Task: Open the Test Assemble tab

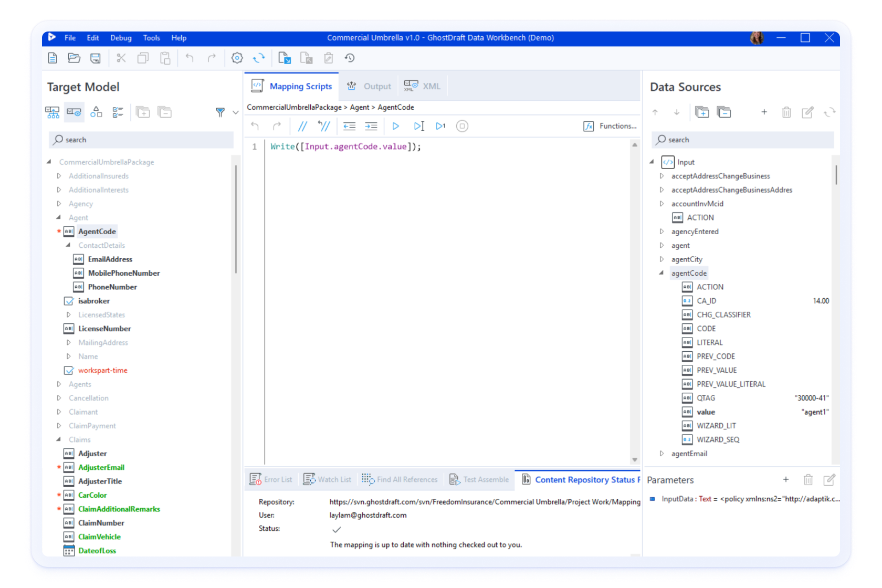Action: [479, 479]
